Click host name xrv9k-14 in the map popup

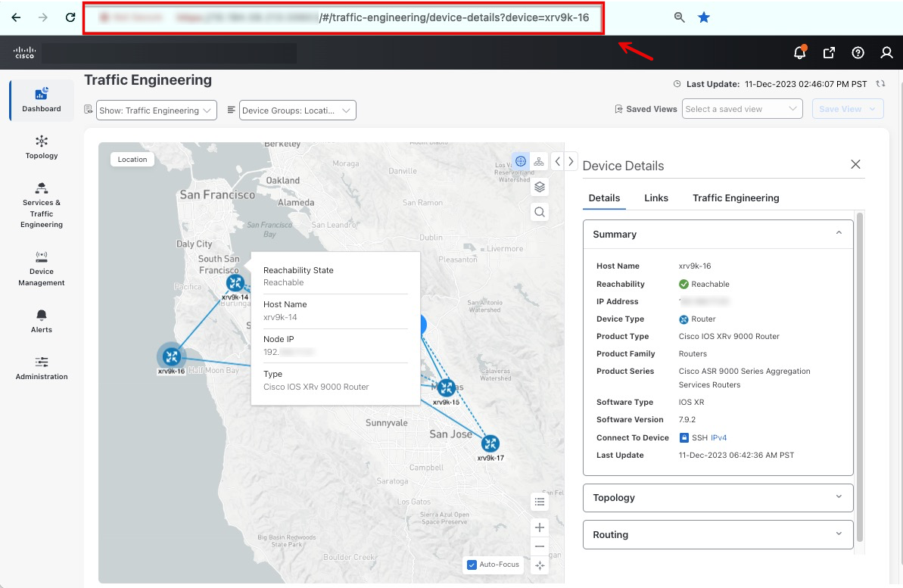(x=280, y=317)
